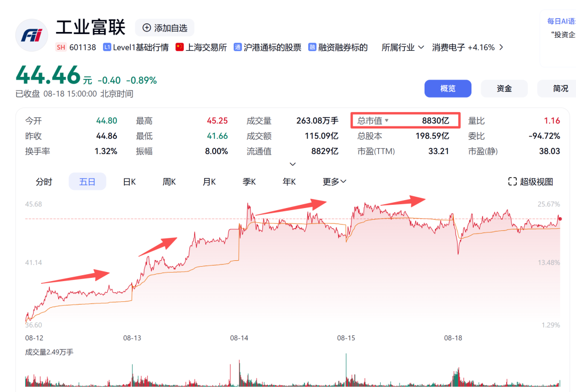
Task: Click stock name 工业富联
Action: pos(91,28)
